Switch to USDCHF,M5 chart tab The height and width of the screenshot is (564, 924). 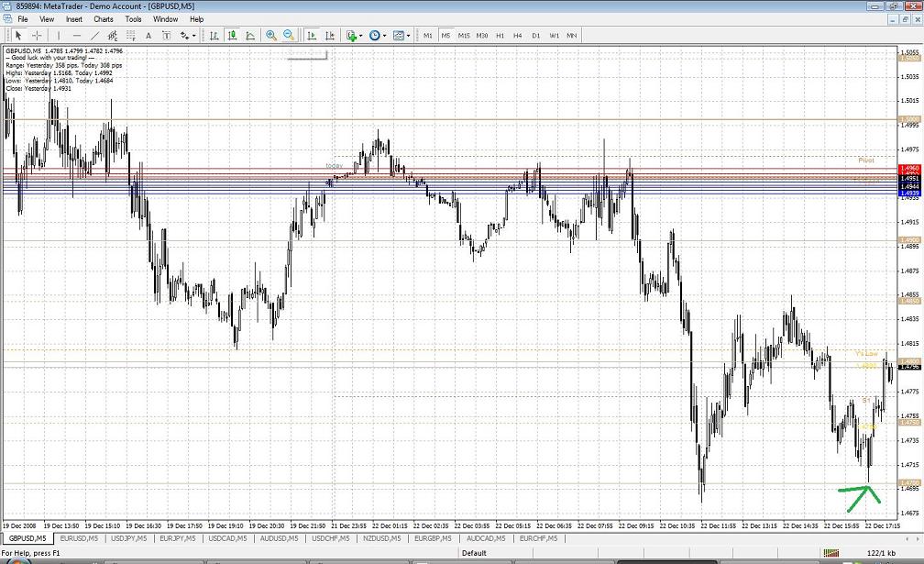point(331,538)
